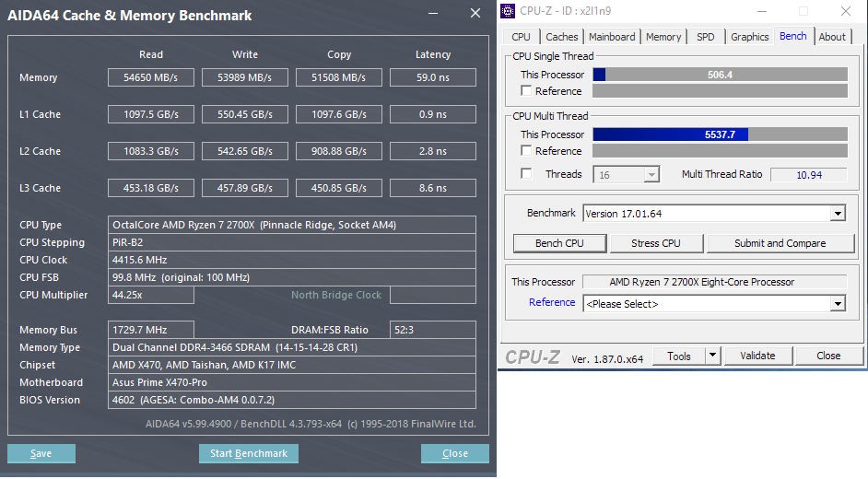Click the Motherboard value Asus Prime X470-Pro

(x=292, y=382)
